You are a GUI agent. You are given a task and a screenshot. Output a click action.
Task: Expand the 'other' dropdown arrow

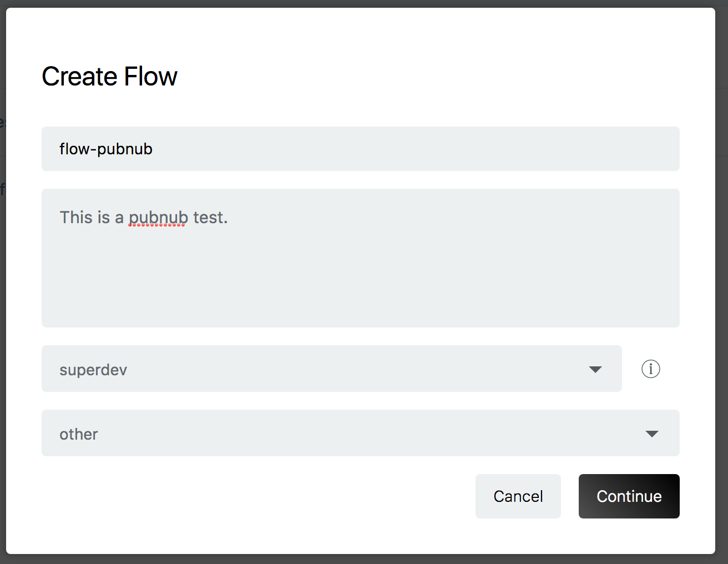[652, 434]
